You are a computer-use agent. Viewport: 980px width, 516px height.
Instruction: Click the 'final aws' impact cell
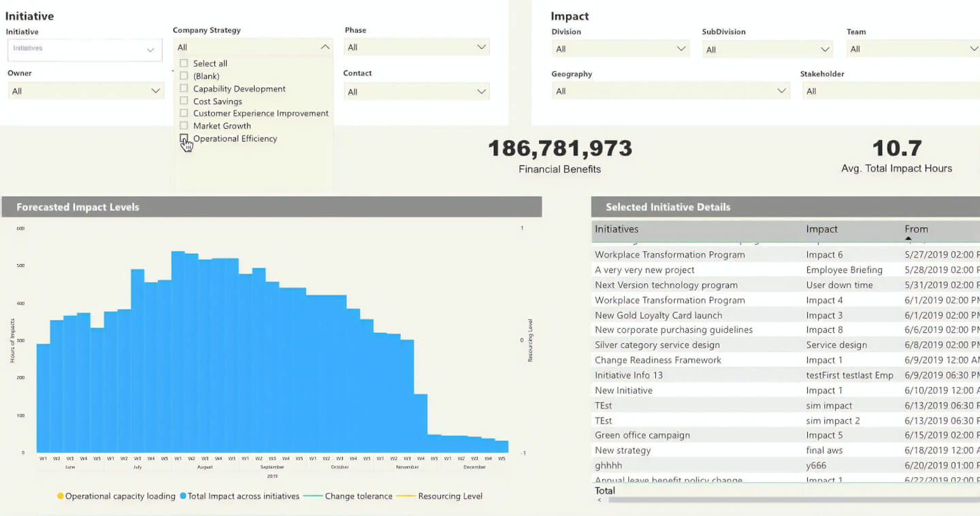[x=824, y=450]
